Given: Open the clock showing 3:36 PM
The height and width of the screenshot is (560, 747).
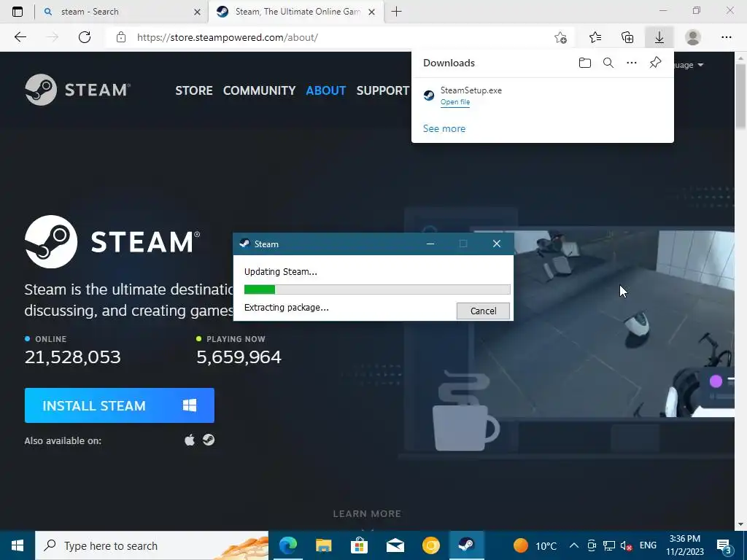Looking at the screenshot, I should point(684,545).
